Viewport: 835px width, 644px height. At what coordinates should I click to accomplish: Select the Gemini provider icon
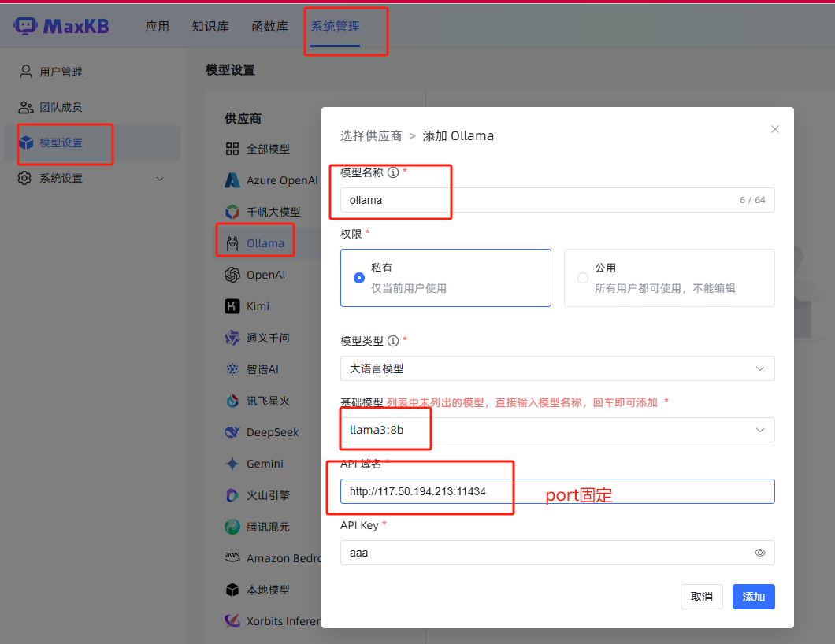tap(233, 463)
